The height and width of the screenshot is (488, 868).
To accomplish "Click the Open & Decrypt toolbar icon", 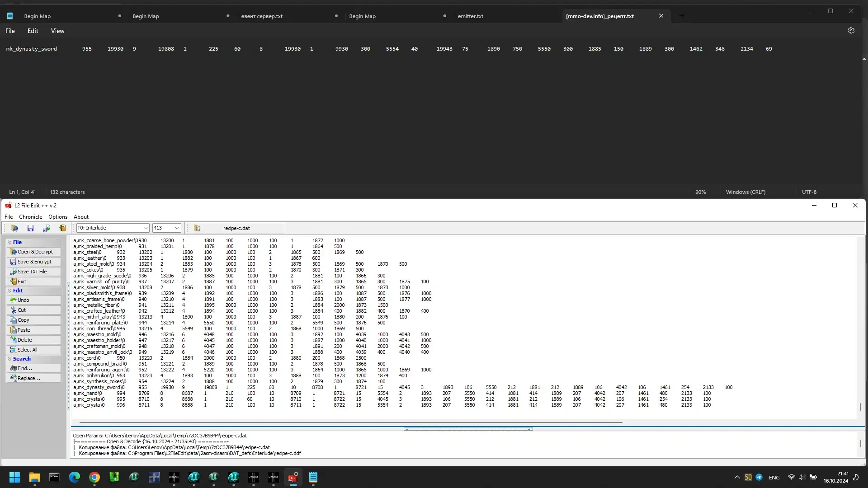I will pyautogui.click(x=14, y=228).
